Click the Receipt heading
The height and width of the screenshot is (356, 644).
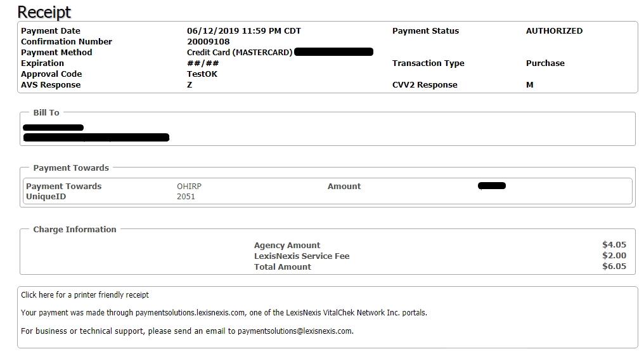[44, 12]
